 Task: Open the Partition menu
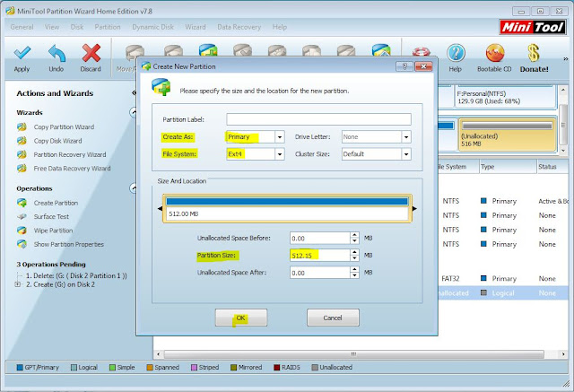point(108,27)
